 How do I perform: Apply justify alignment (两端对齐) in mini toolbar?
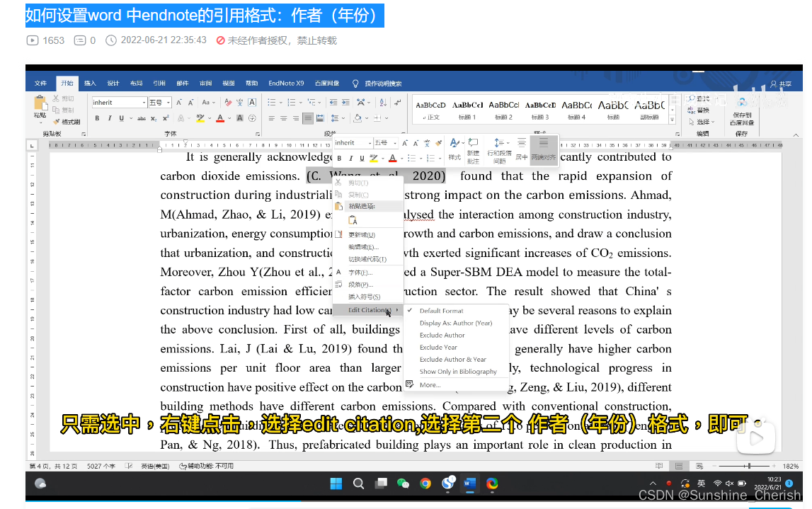tap(543, 150)
